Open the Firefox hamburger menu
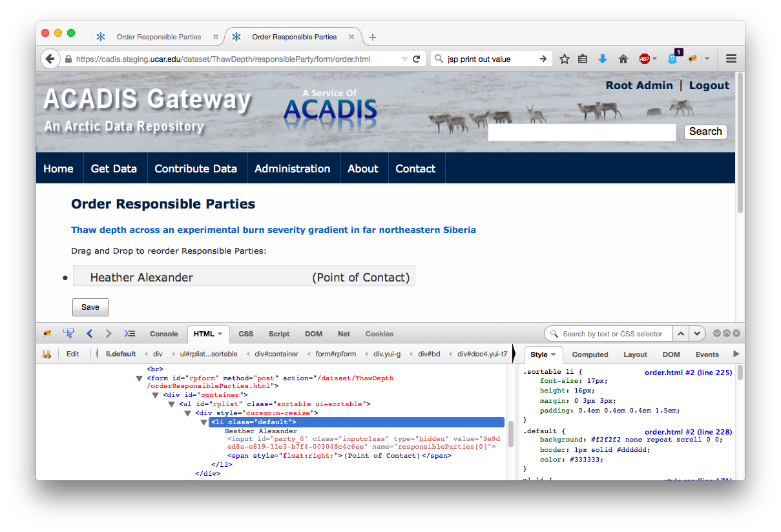The height and width of the screenshot is (532, 781). click(731, 59)
